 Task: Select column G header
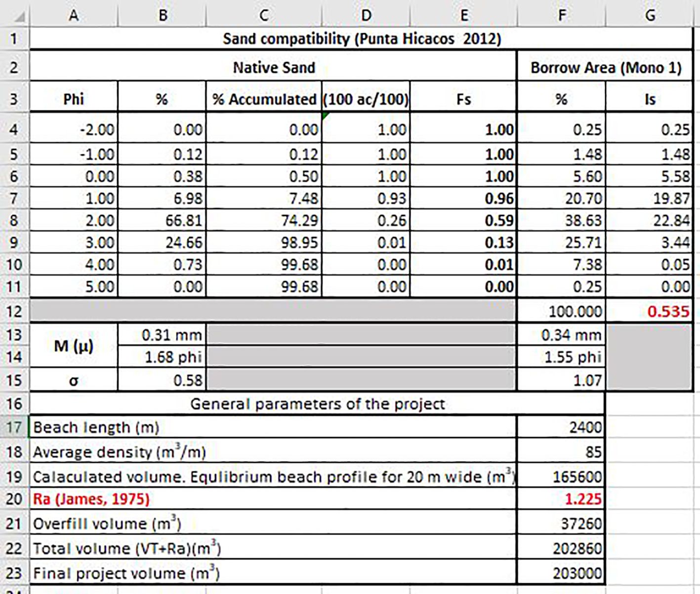click(x=650, y=15)
